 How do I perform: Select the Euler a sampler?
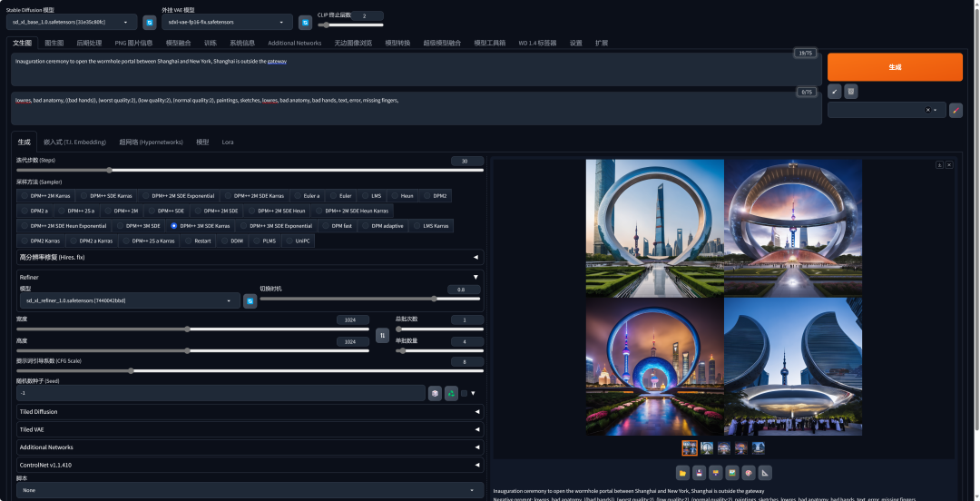pyautogui.click(x=307, y=195)
